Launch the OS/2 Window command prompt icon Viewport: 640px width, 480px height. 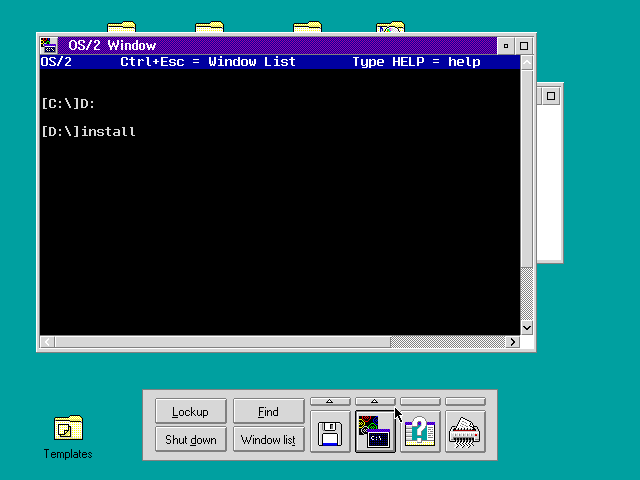[375, 432]
